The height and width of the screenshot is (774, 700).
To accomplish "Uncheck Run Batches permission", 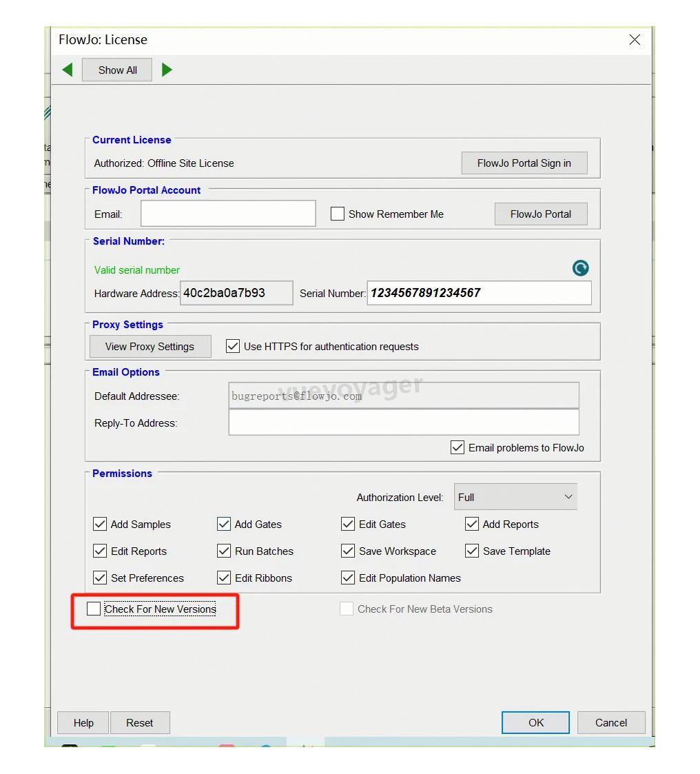I will [x=224, y=551].
